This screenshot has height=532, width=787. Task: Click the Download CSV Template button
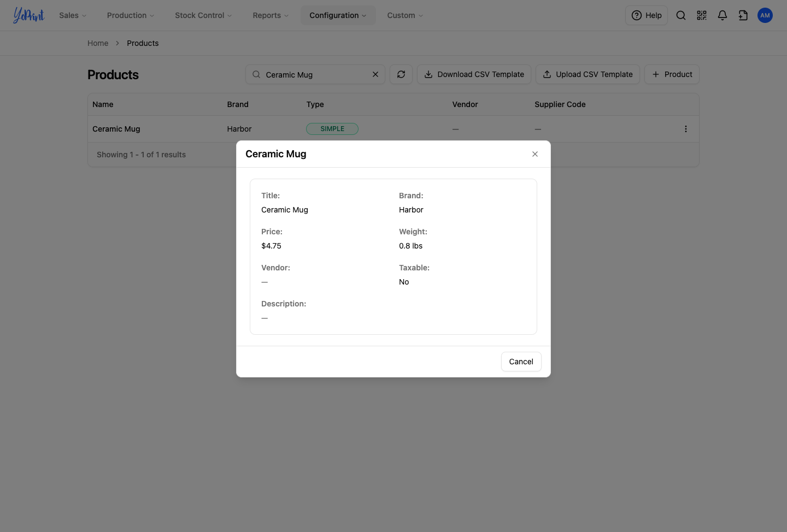tap(474, 74)
